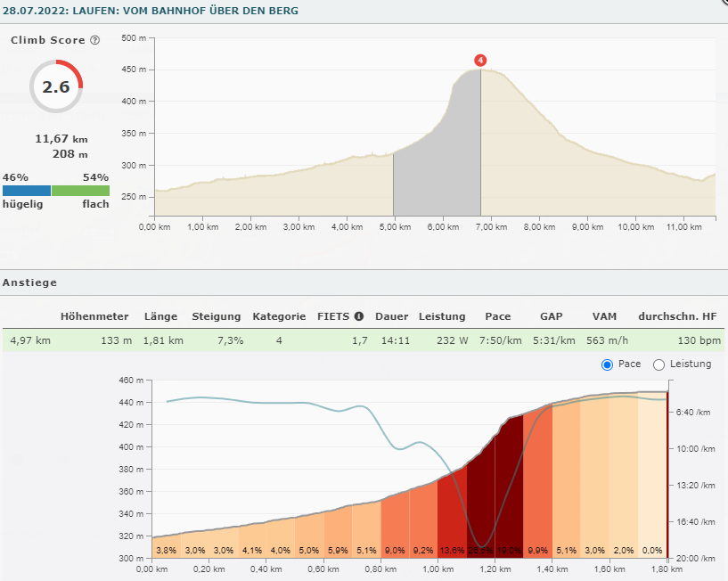This screenshot has width=728, height=581.
Task: Click the red climb marker numbered 4
Action: (x=480, y=61)
